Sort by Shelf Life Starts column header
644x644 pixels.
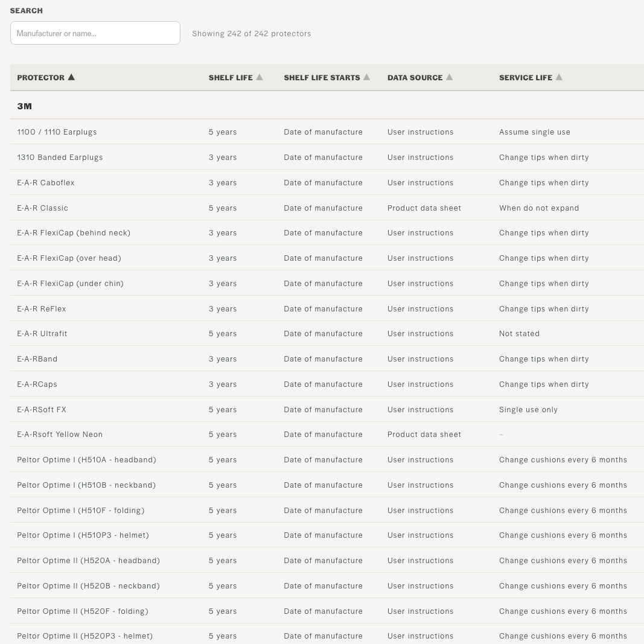click(327, 77)
